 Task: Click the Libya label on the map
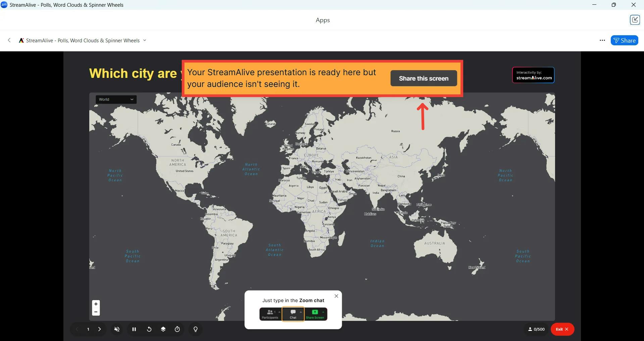coord(310,187)
